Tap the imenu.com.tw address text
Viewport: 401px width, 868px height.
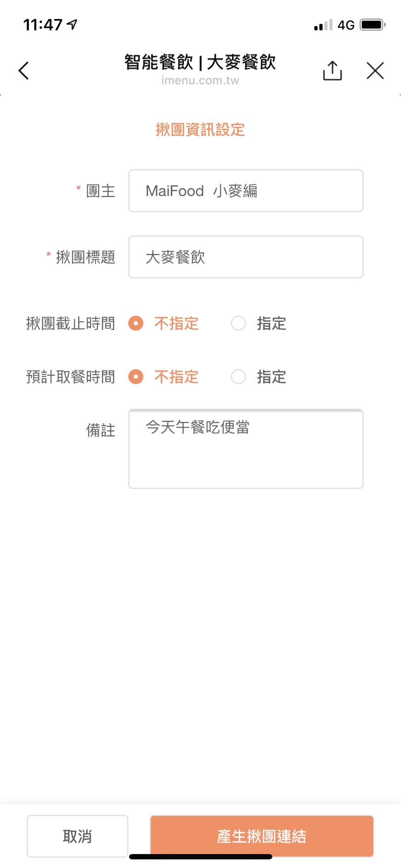tap(200, 81)
